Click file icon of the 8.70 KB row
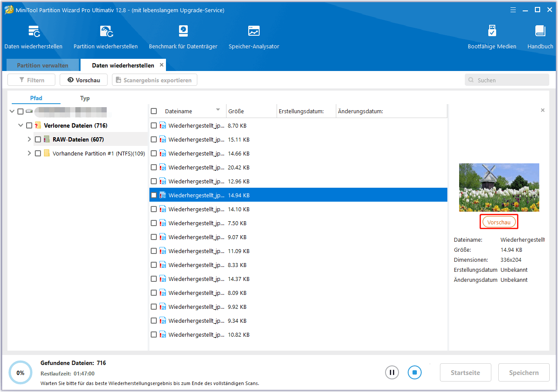558x392 pixels. [163, 125]
